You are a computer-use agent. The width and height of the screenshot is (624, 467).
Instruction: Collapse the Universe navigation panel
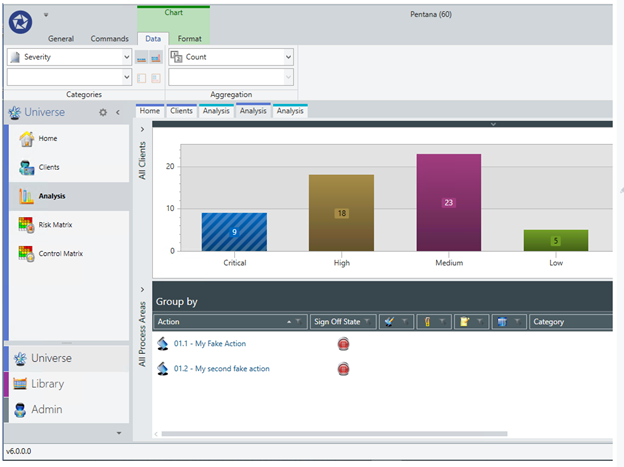pos(118,112)
